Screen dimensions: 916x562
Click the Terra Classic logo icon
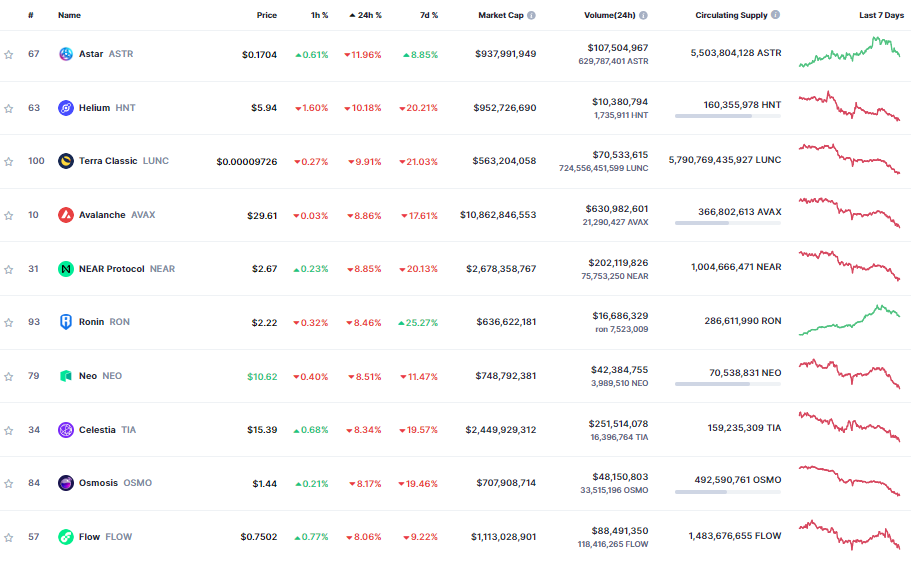click(66, 161)
